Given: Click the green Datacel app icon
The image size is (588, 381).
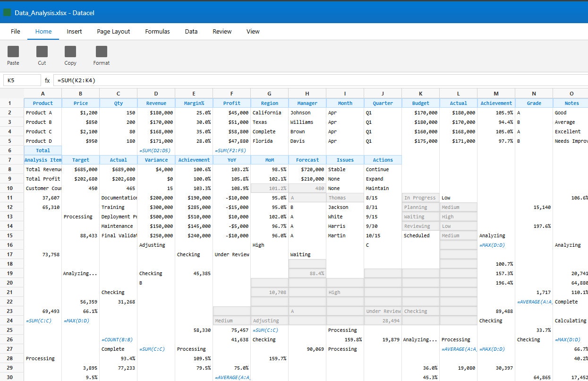Looking at the screenshot, I should tap(7, 13).
